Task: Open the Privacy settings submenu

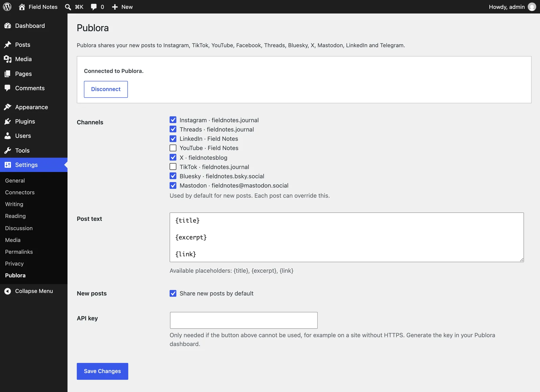Action: [x=14, y=263]
